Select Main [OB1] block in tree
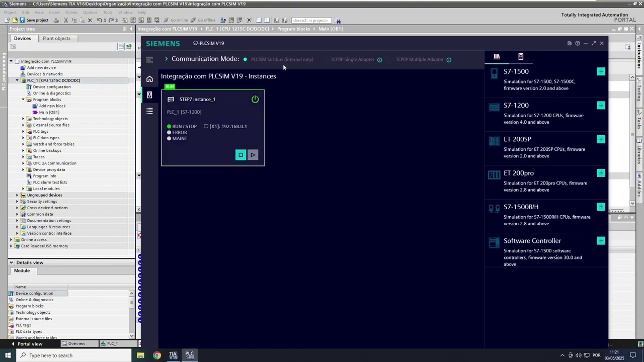 (x=49, y=112)
